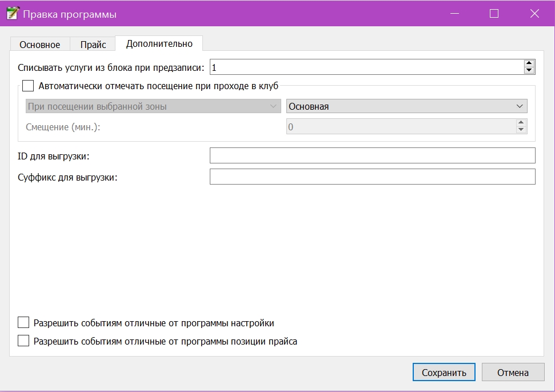This screenshot has width=555, height=392.
Task: Enable Автоматически отмечать посещение checkbox
Action: [28, 86]
